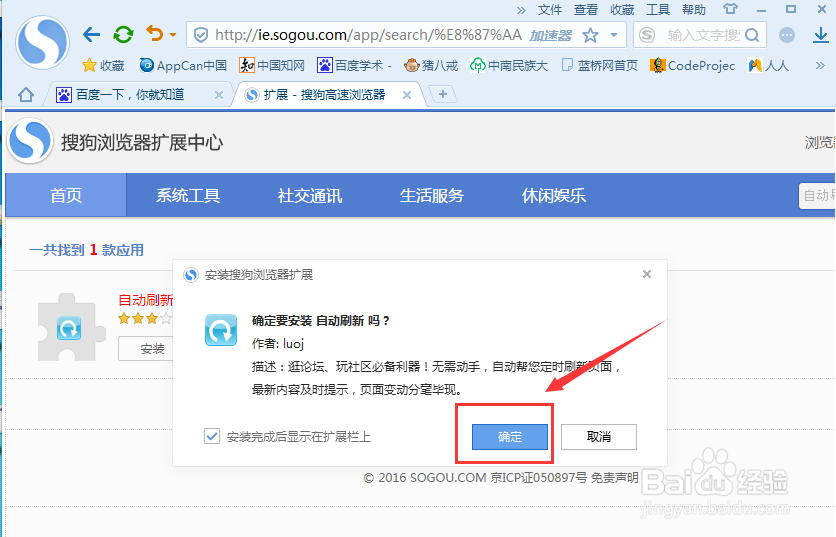The width and height of the screenshot is (836, 537).
Task: Confirm installation with 确定 button
Action: point(510,437)
